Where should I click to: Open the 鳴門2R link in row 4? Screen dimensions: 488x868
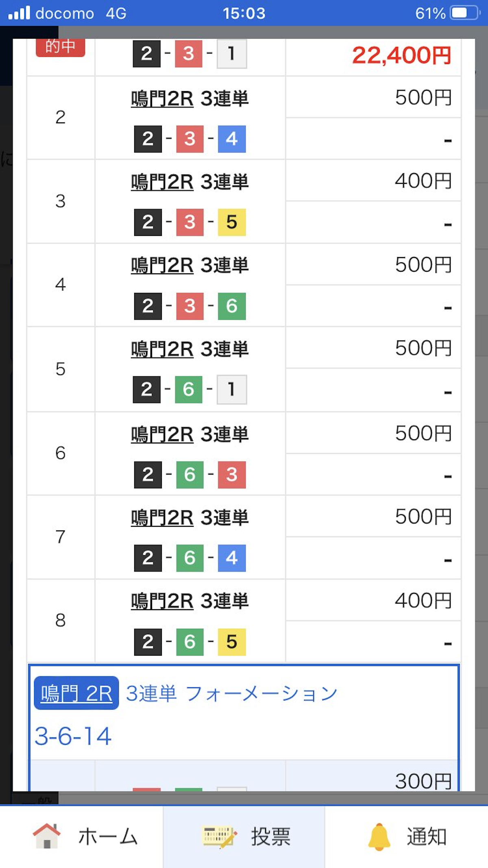pos(162,266)
